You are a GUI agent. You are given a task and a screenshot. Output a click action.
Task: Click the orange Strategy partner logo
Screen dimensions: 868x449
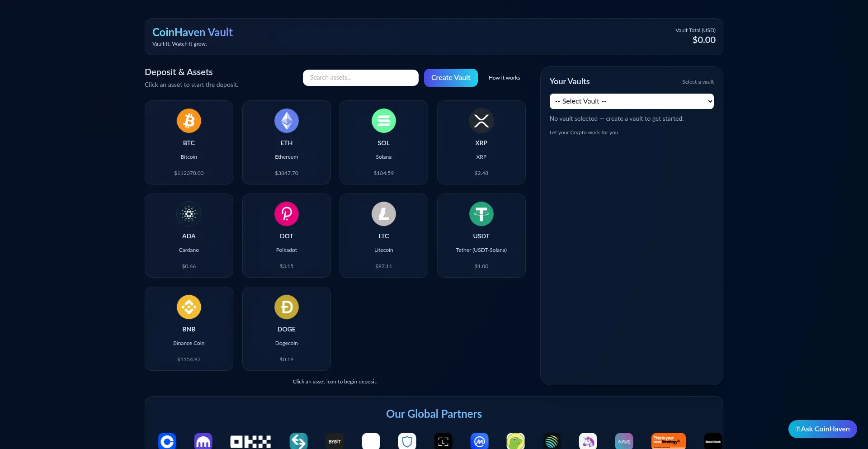click(x=669, y=441)
